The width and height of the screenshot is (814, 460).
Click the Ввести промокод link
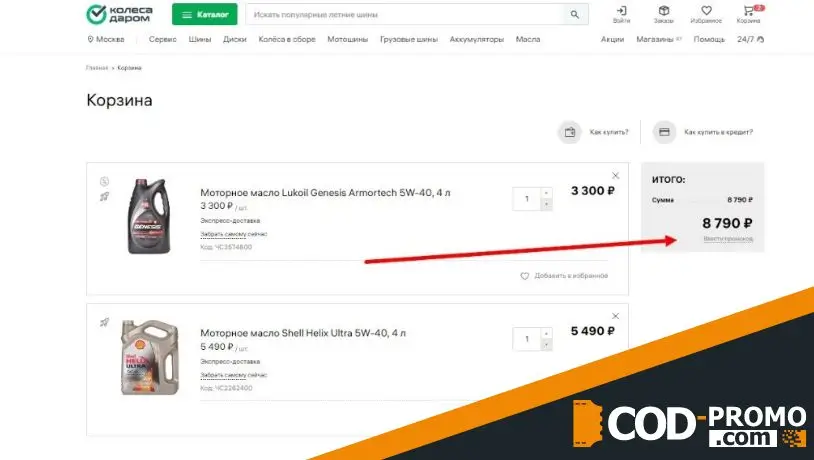728,239
